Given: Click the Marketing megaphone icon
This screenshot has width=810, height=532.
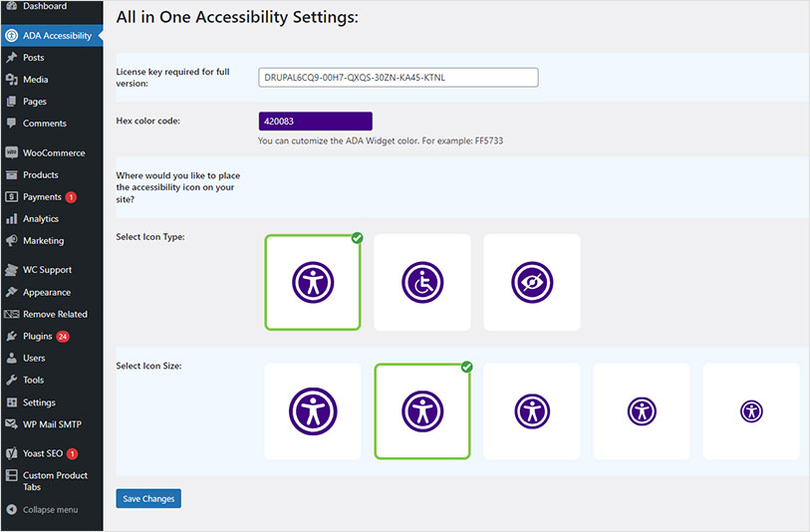Looking at the screenshot, I should [x=11, y=241].
